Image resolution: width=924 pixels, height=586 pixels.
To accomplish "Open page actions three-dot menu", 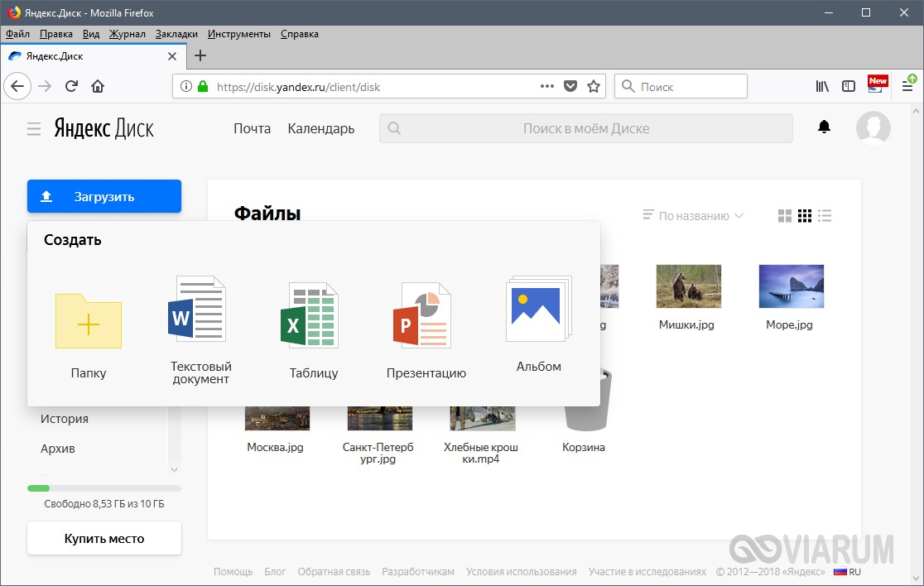I will pyautogui.click(x=546, y=86).
